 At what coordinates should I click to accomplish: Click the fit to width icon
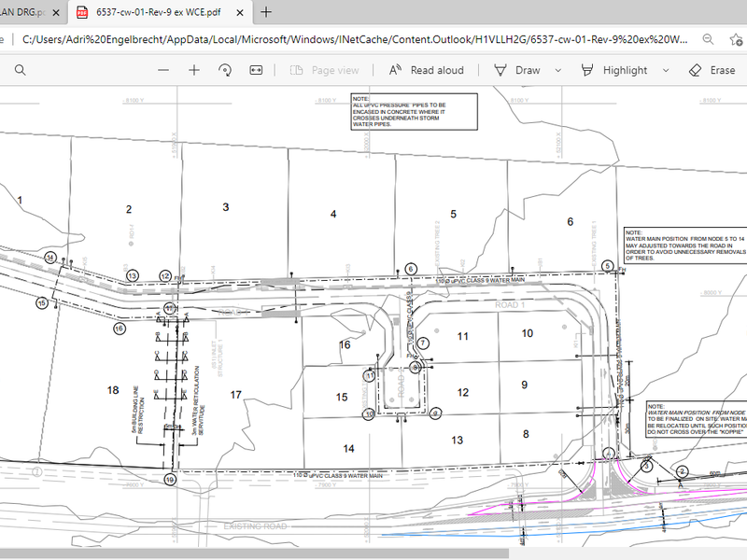[x=256, y=70]
